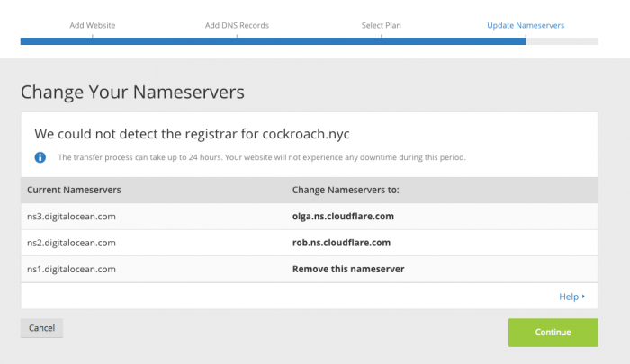Click the setup progress bar
This screenshot has height=364, width=630.
point(310,41)
